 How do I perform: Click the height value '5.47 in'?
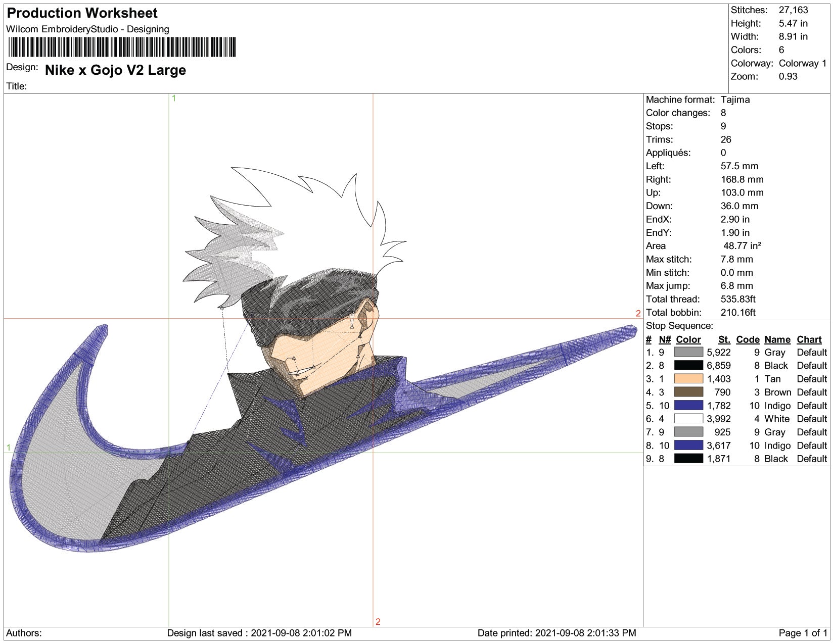tap(793, 23)
